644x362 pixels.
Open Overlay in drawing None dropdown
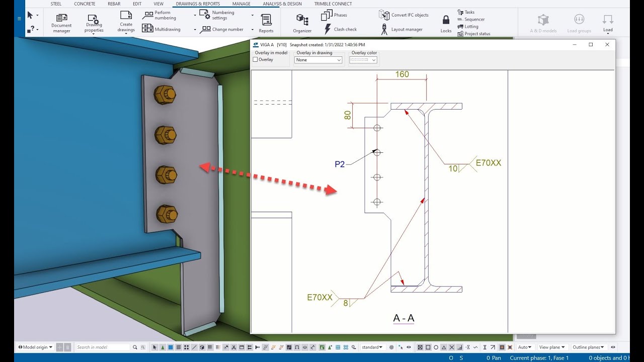(x=318, y=60)
